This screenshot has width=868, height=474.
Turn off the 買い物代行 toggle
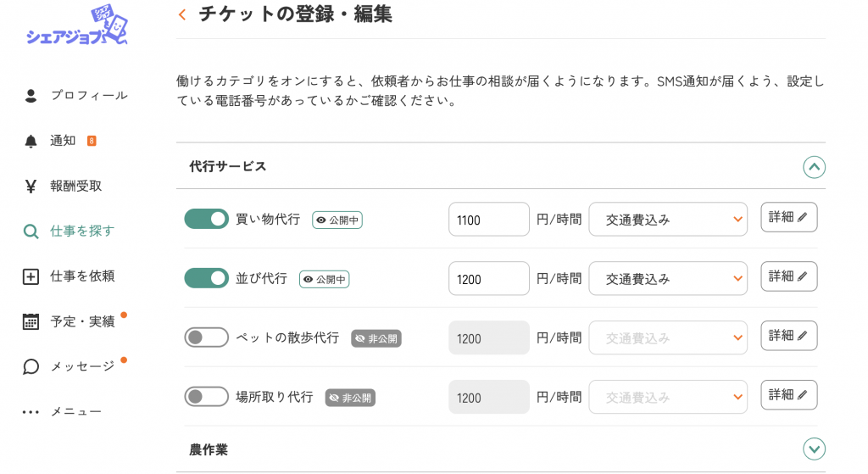click(207, 219)
